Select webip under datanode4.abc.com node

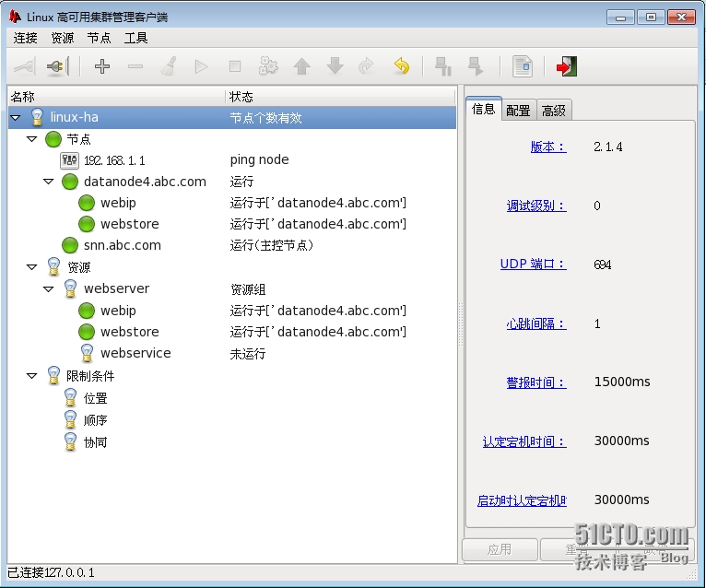point(232,203)
